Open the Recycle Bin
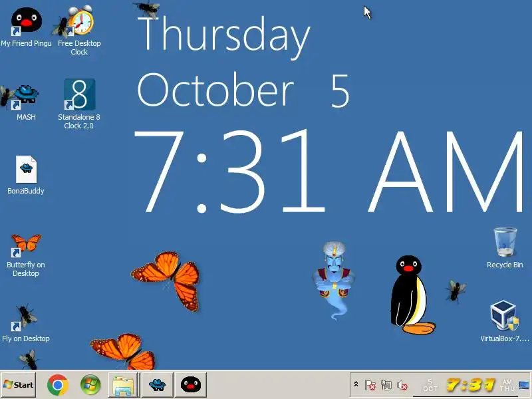This screenshot has width=532, height=399. point(505,247)
